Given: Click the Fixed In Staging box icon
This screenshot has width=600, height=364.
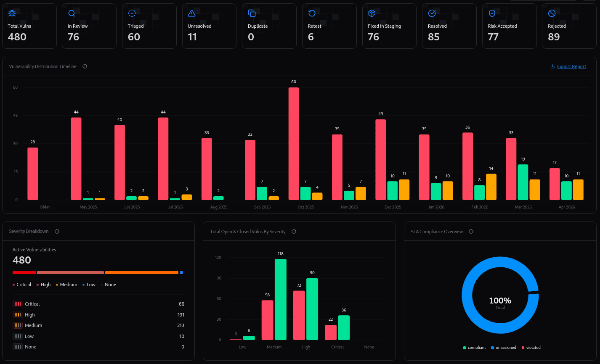Looking at the screenshot, I should (372, 13).
